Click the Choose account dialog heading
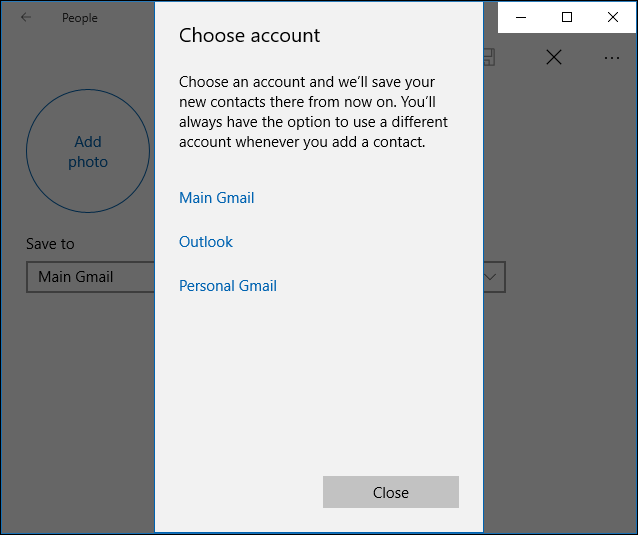This screenshot has width=638, height=535. [x=249, y=35]
